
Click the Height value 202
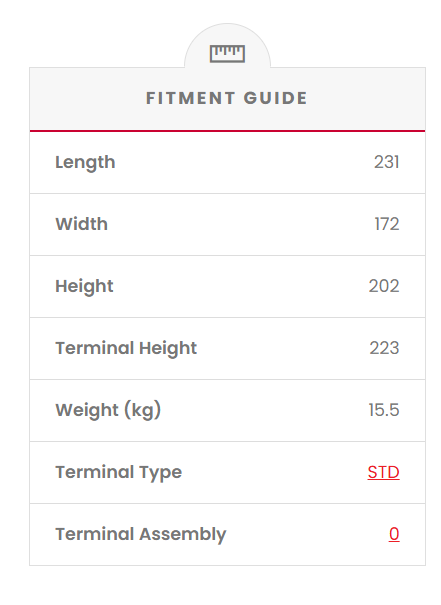tap(384, 286)
